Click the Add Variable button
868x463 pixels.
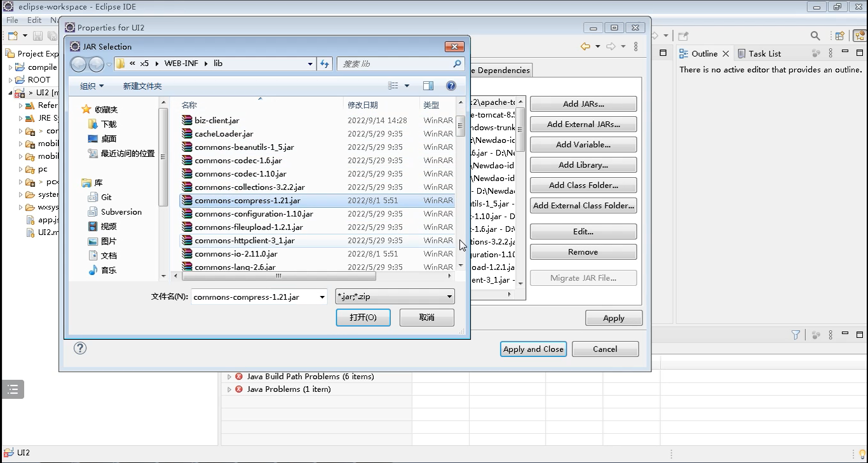tap(583, 145)
